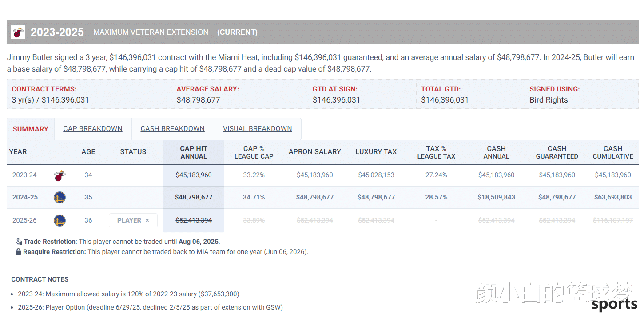This screenshot has width=644, height=318.
Task: Click the $18,509,843 cash annual value
Action: (x=497, y=197)
